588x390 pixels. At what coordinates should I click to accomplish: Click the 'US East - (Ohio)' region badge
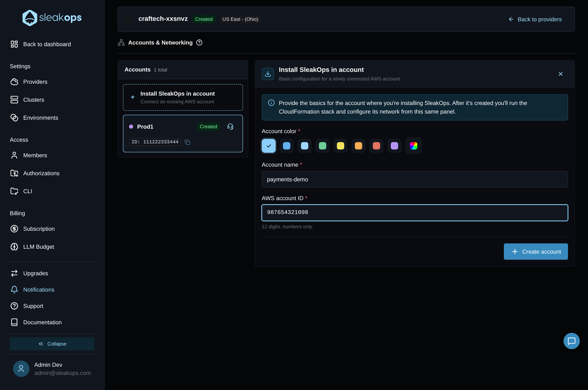(240, 19)
